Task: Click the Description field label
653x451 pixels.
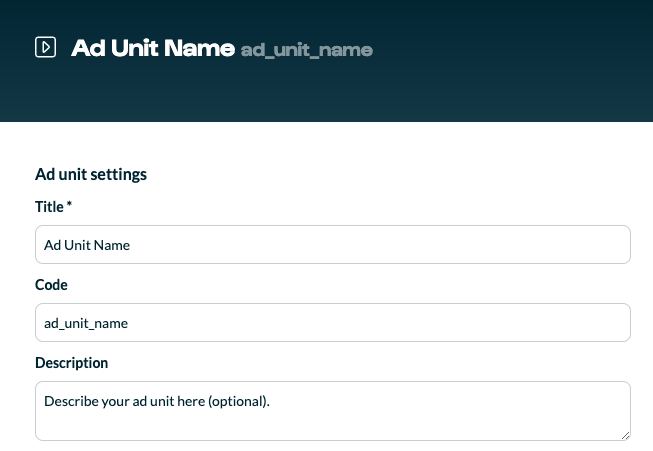Action: (x=72, y=363)
